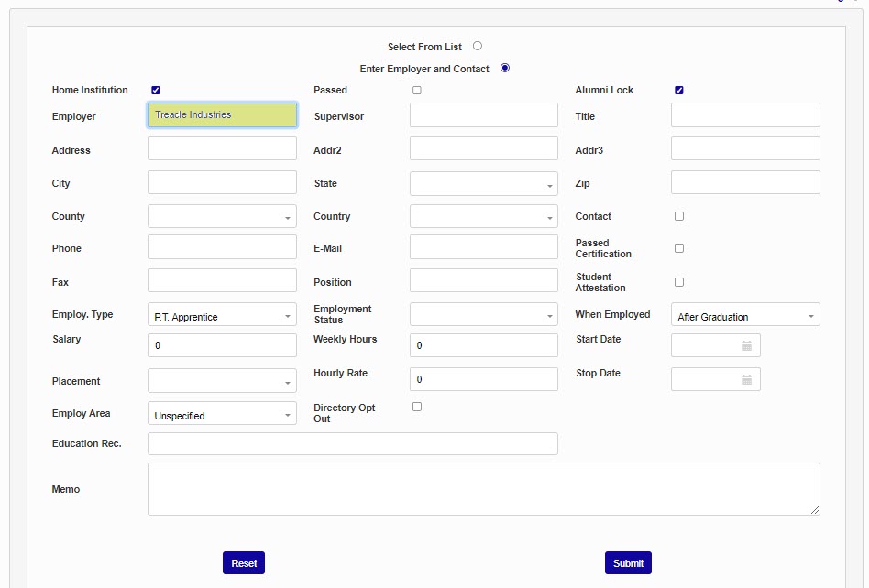Enable the Passed checkbox
Viewport: 869px width, 588px height.
coord(417,90)
